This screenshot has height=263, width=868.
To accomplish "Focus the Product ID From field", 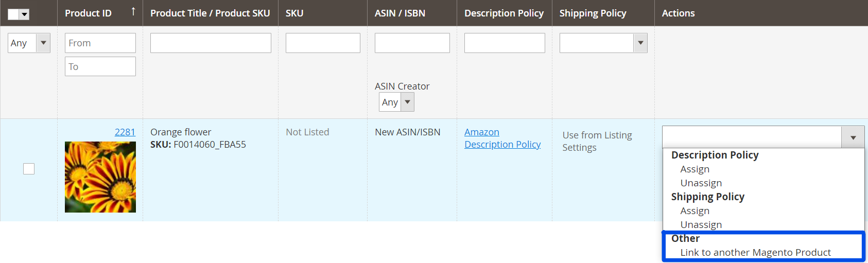I will (100, 43).
